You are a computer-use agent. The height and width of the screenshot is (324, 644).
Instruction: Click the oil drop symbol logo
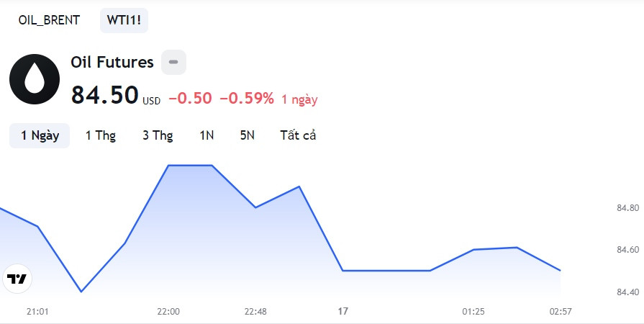35,79
